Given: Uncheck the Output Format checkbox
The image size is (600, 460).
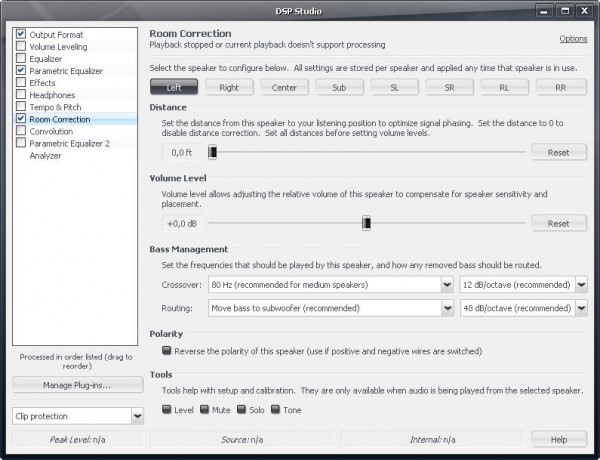Looking at the screenshot, I should coord(21,34).
